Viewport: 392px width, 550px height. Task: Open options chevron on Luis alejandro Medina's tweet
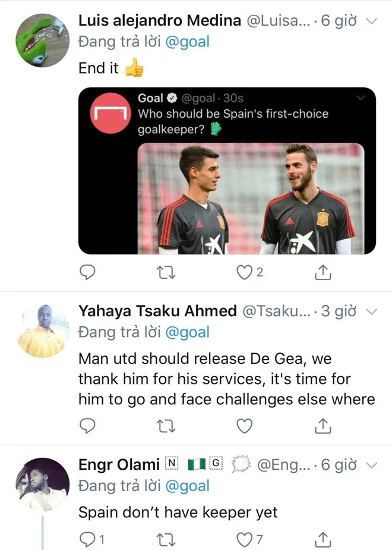371,21
